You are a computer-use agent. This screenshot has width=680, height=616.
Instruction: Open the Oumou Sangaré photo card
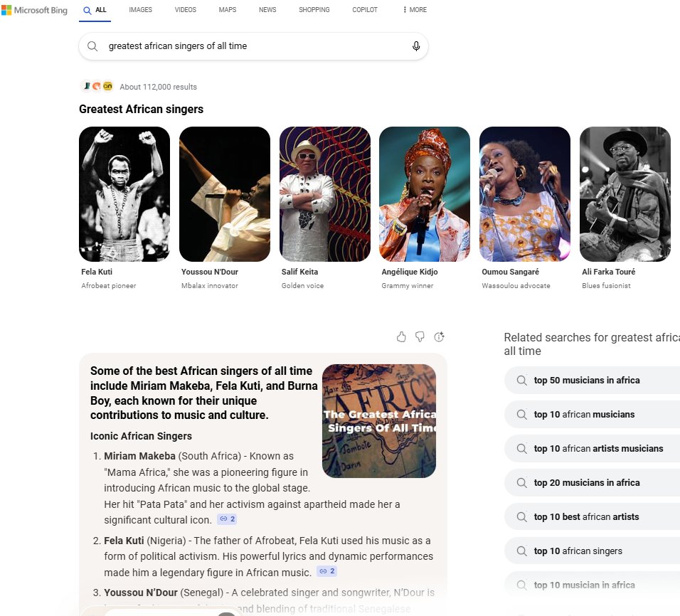(x=525, y=194)
